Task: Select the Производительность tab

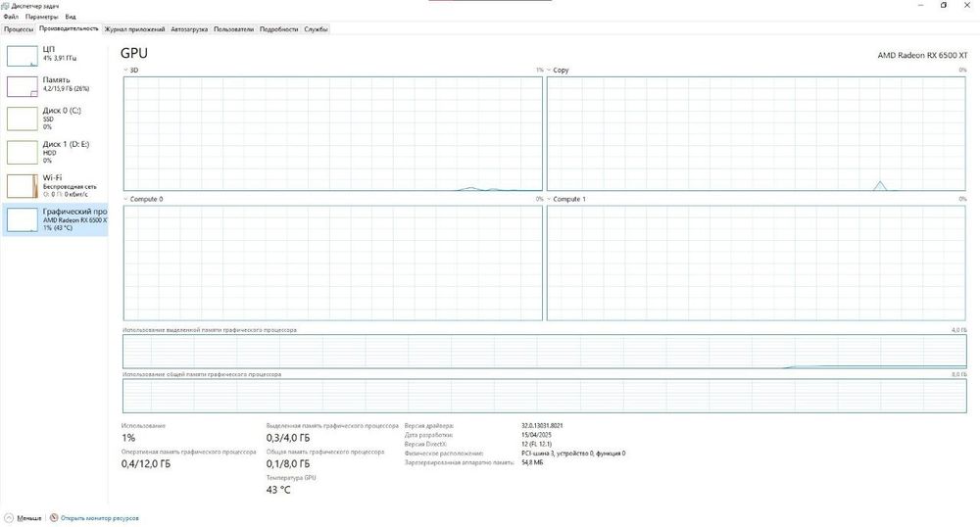Action: point(69,28)
